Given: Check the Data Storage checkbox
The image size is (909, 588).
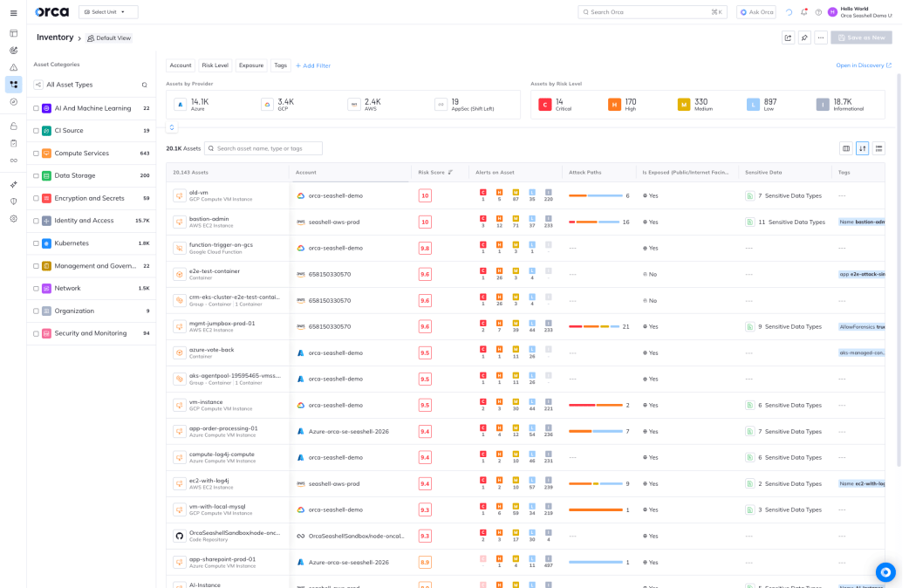Looking at the screenshot, I should pos(36,175).
